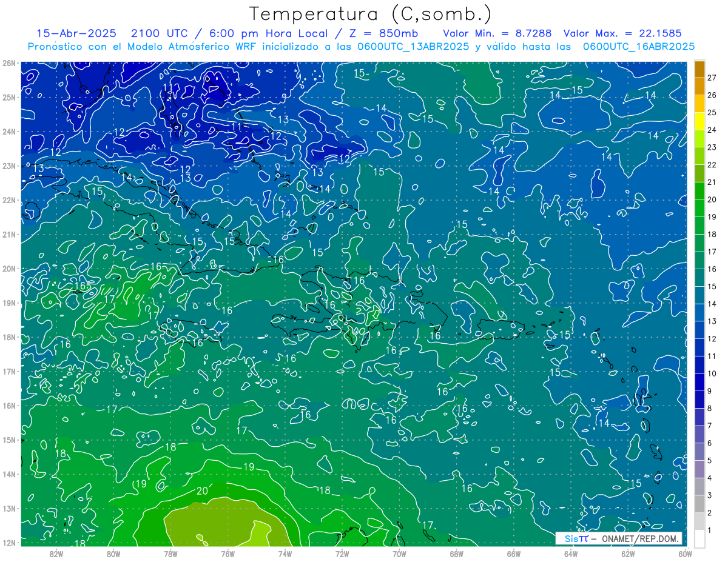Click the '13N' latitude axis label
The image size is (728, 562).
click(8, 508)
